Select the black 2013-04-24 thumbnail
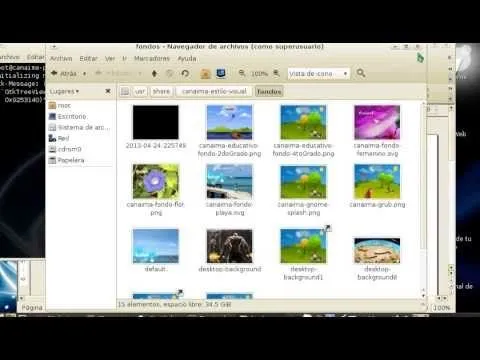 tap(156, 122)
